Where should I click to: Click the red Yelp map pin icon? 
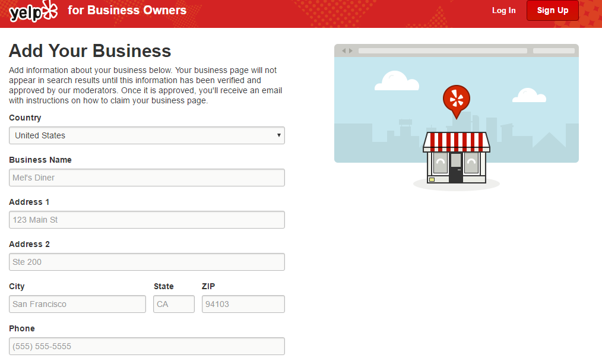click(x=457, y=102)
